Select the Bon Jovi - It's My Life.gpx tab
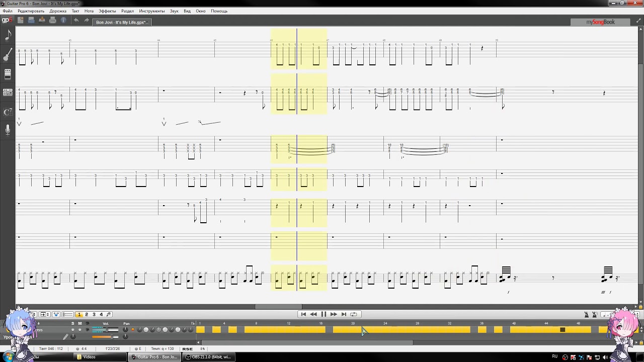The width and height of the screenshot is (644, 362). point(122,22)
